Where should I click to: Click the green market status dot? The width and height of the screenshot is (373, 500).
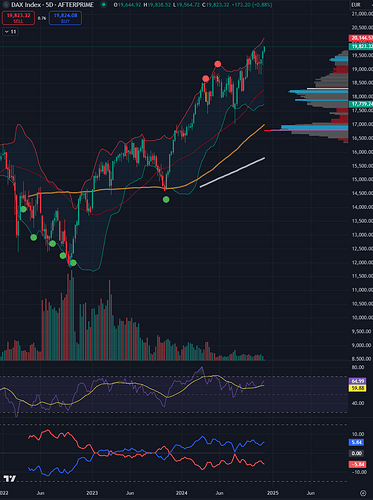point(104,5)
